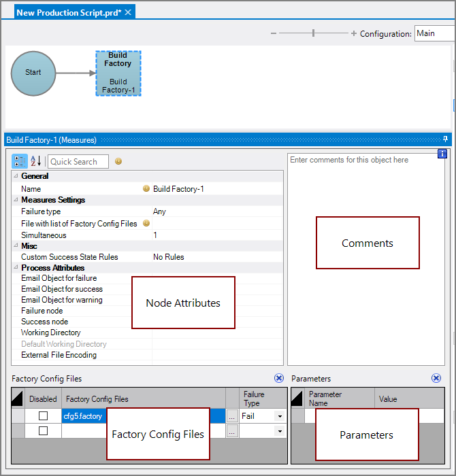The width and height of the screenshot is (456, 476).
Task: Select the Success node property row
Action: click(147, 322)
